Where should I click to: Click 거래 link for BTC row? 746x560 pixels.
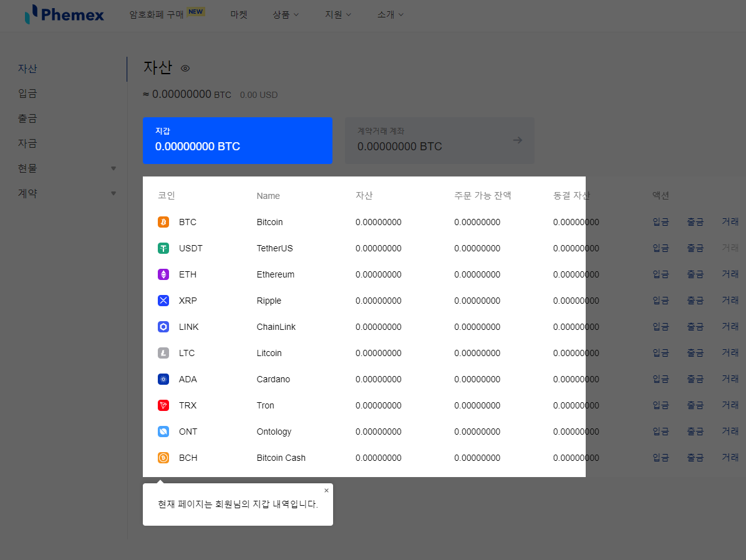point(730,222)
